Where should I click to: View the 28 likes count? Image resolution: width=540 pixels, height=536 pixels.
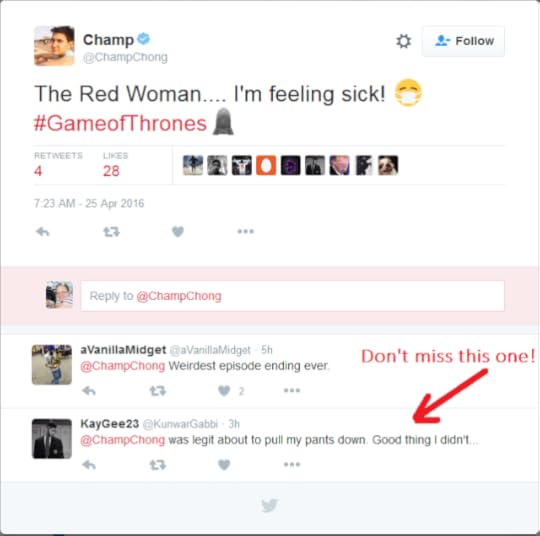coord(111,171)
